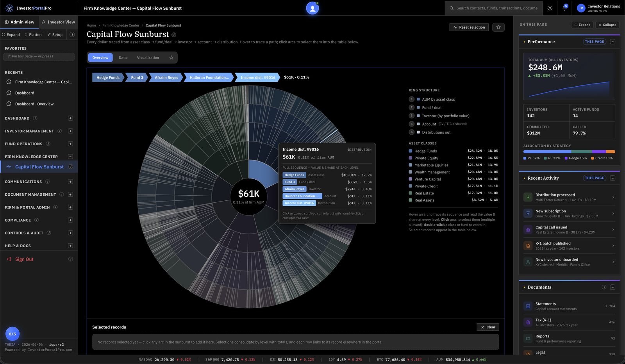Click the Pin this page favorites field

tap(39, 56)
